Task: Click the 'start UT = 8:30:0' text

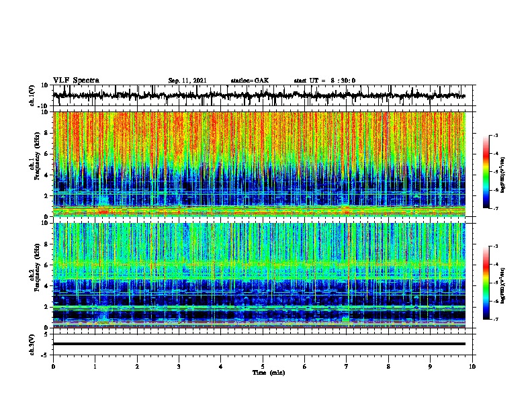Action: tap(324, 81)
